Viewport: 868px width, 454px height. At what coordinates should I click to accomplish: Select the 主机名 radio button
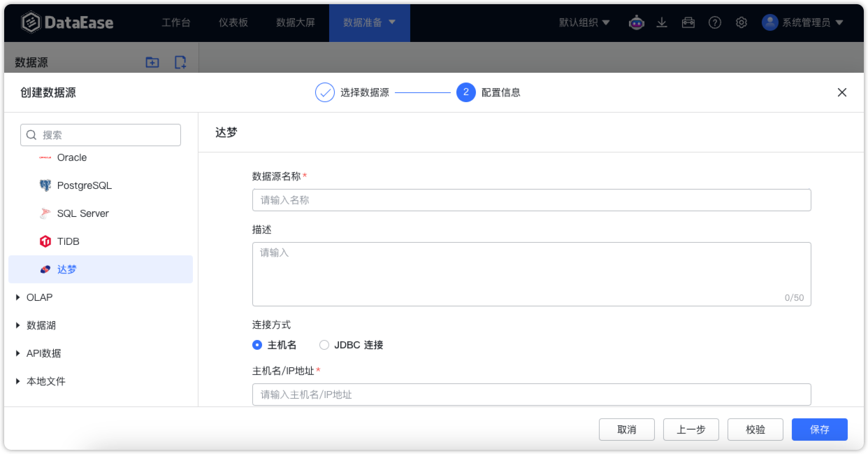coord(256,344)
